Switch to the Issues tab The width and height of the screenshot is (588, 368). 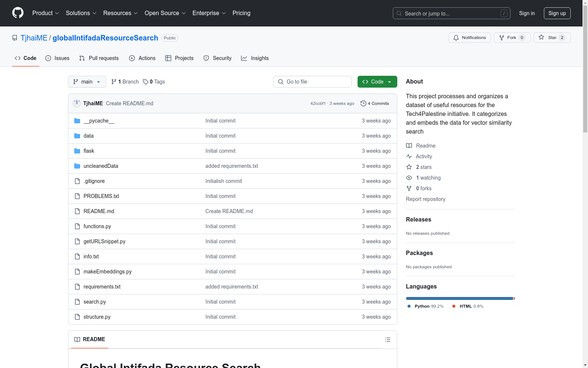pyautogui.click(x=57, y=58)
